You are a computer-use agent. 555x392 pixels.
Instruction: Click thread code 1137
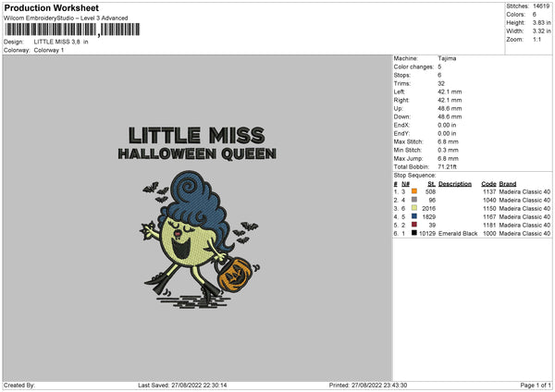[x=489, y=191]
